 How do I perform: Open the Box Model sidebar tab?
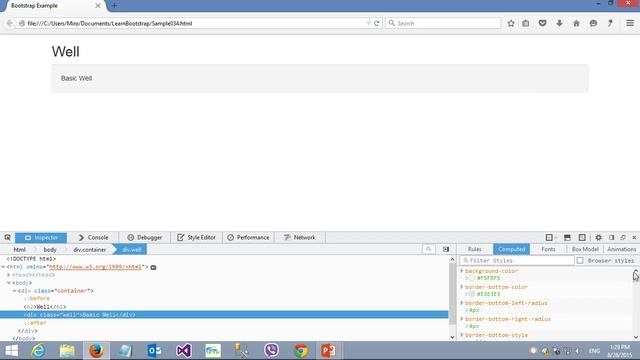point(585,249)
